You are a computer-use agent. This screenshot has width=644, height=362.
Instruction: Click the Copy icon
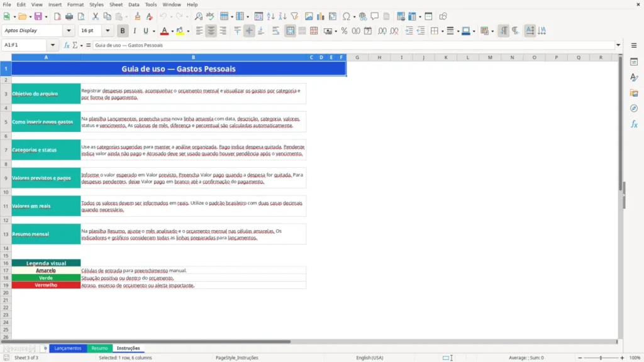pos(107,16)
